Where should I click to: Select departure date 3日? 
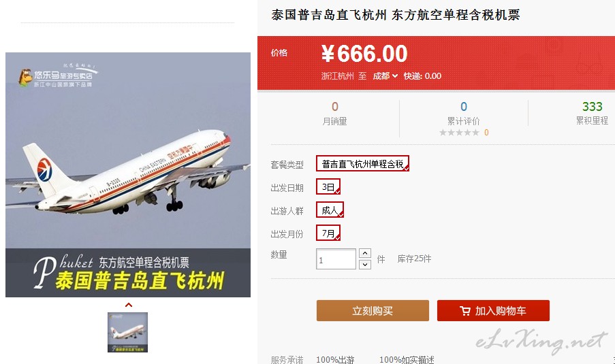(328, 187)
